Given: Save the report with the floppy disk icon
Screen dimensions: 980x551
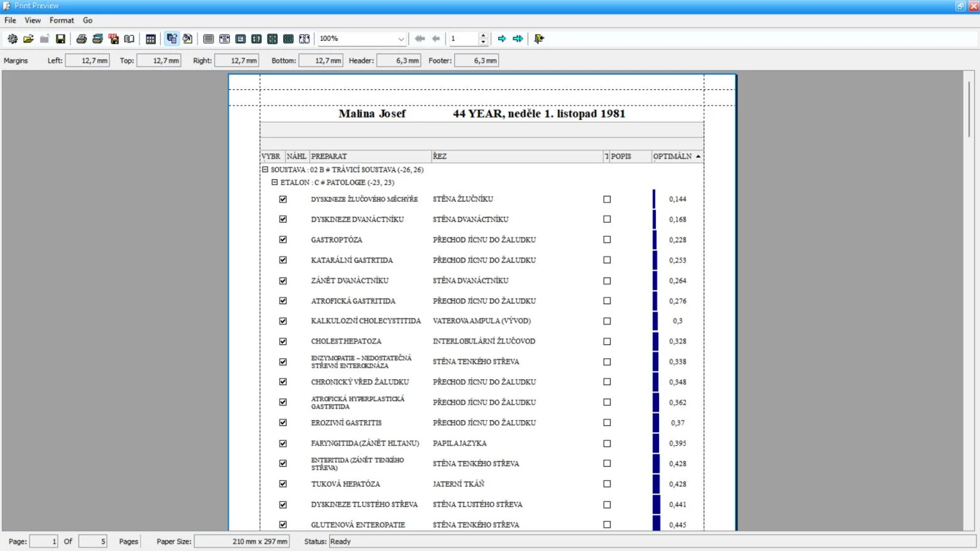Looking at the screenshot, I should (x=60, y=39).
